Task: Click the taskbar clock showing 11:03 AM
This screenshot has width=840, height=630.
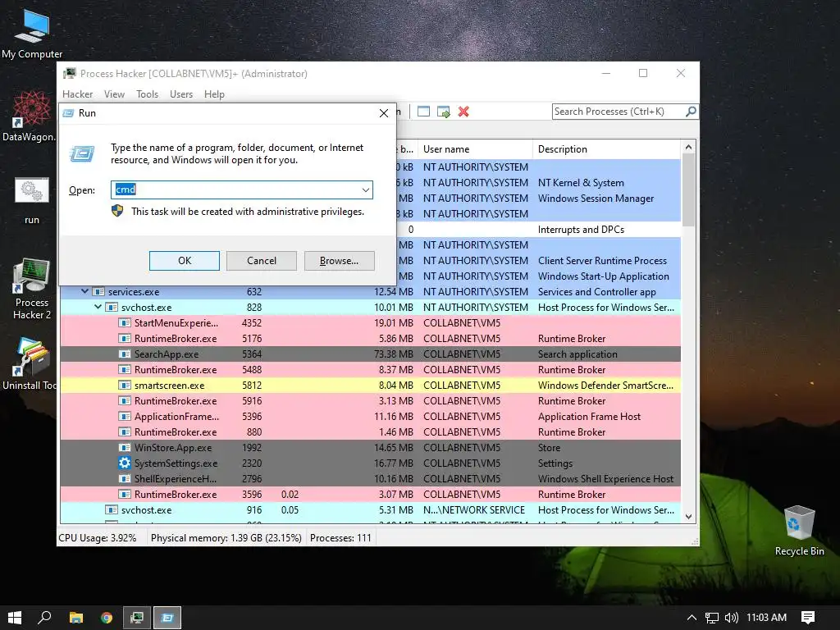Action: click(x=766, y=618)
